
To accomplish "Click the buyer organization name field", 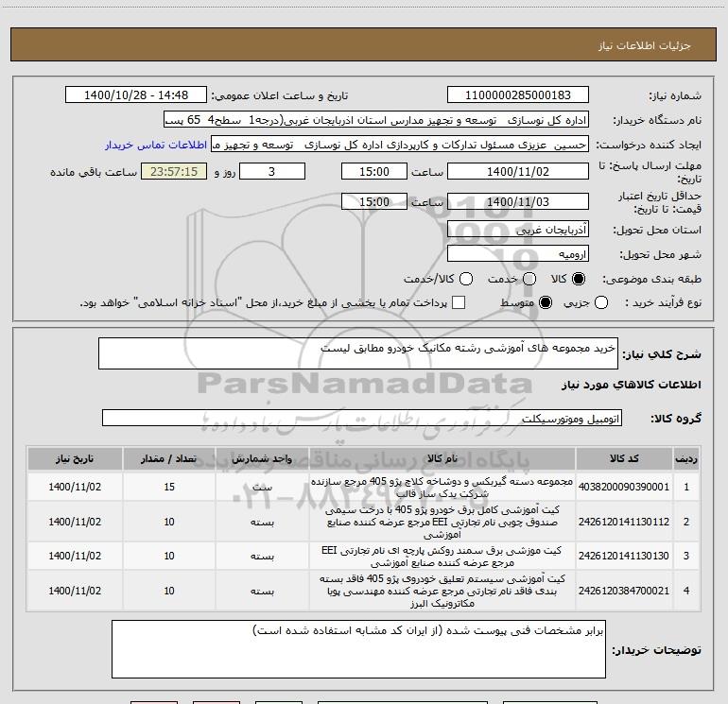I will click(376, 120).
